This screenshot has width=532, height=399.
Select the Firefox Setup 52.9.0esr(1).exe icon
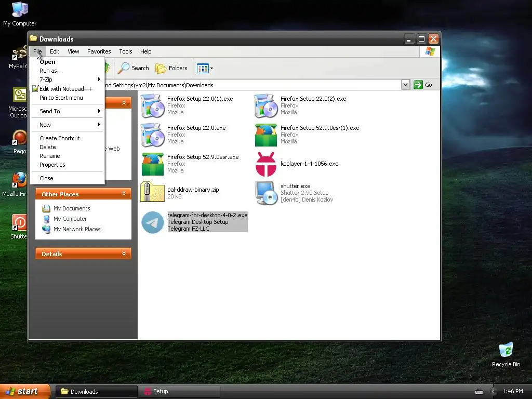[x=265, y=135]
